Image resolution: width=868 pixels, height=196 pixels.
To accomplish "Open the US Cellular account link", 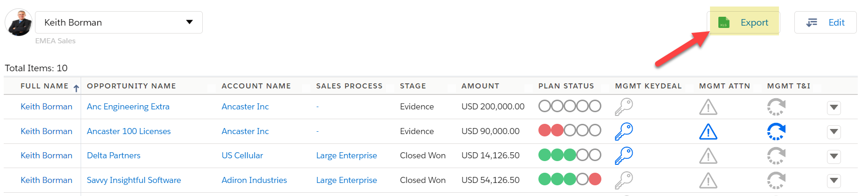I will (242, 155).
